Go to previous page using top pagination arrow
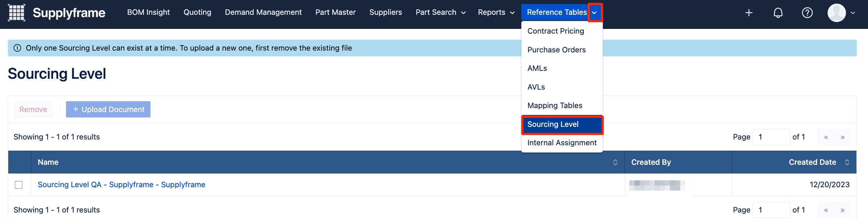Image resolution: width=868 pixels, height=219 pixels. [826, 137]
